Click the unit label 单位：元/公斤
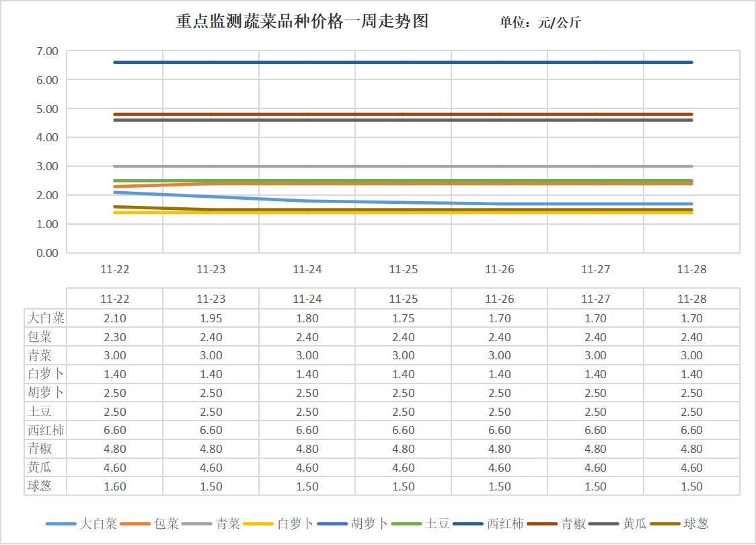The image size is (756, 545). point(540,23)
